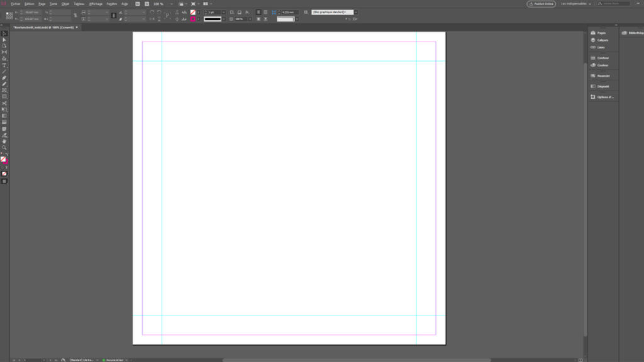The height and width of the screenshot is (362, 644).
Task: Open the Affichage menu
Action: (x=96, y=4)
